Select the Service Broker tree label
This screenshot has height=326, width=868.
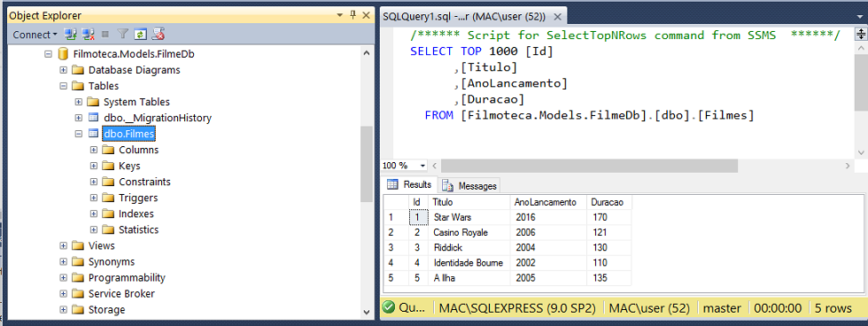pyautogui.click(x=121, y=294)
